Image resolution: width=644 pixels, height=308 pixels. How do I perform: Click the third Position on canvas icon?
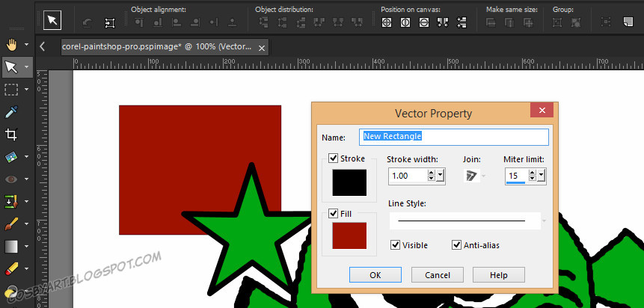click(424, 22)
